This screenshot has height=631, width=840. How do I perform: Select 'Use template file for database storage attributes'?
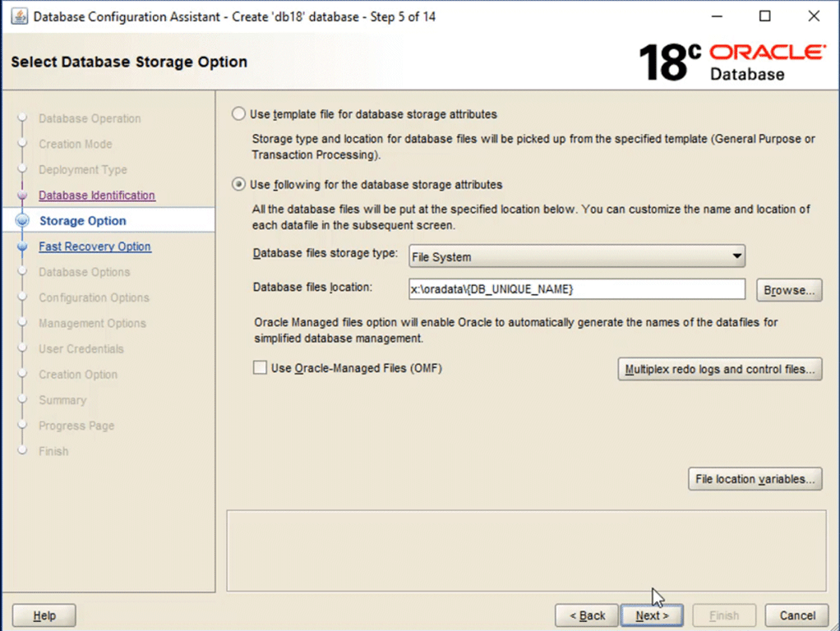pyautogui.click(x=238, y=114)
